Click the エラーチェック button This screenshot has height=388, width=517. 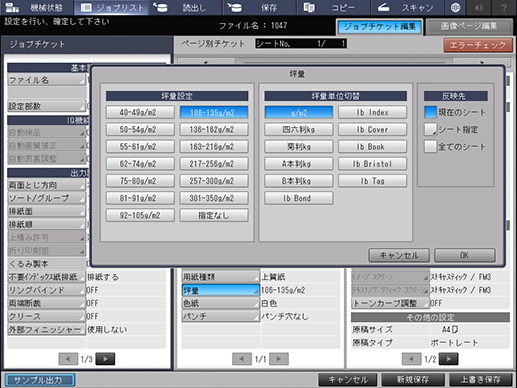pos(478,45)
